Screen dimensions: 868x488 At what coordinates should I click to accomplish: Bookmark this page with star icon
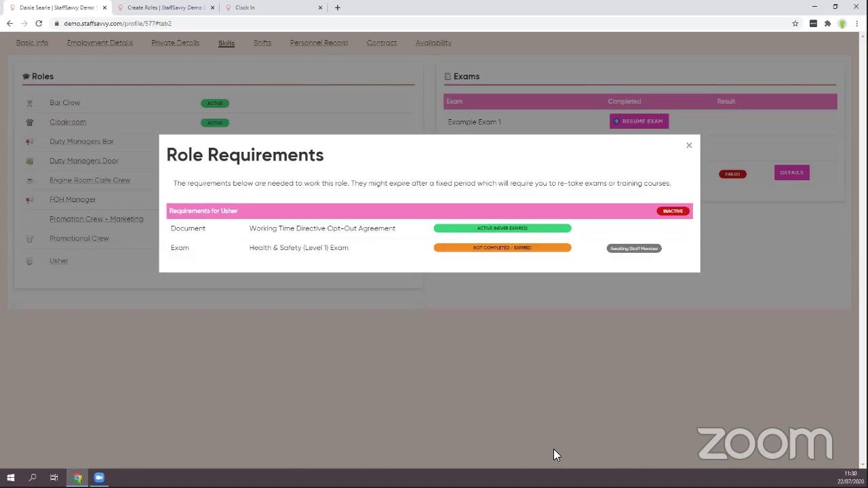pos(795,24)
